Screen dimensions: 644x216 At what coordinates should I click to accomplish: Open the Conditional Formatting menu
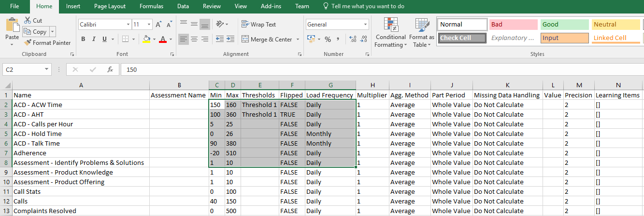(390, 33)
